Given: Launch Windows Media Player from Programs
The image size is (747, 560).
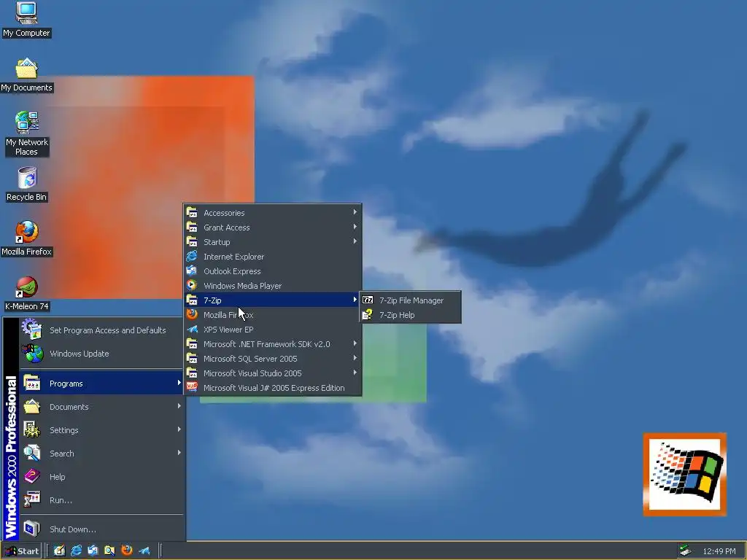Looking at the screenshot, I should click(x=273, y=286).
